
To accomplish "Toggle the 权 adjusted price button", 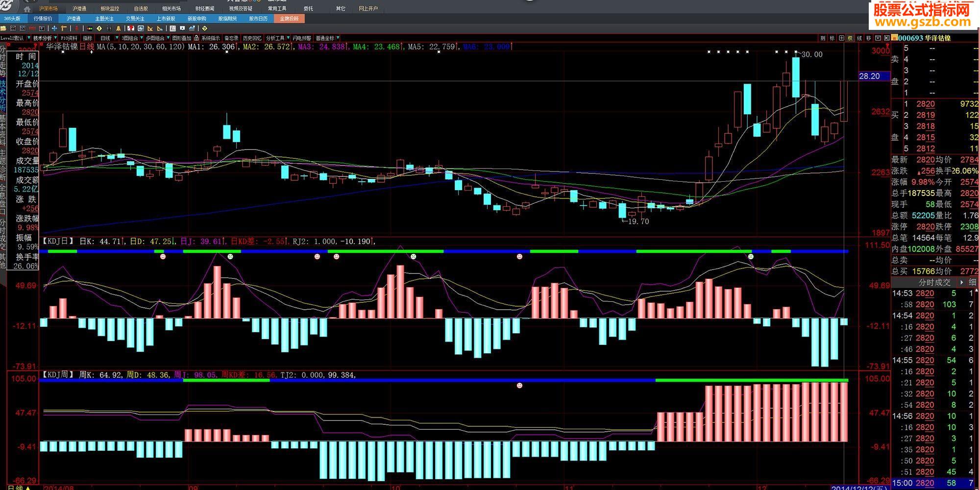I will pyautogui.click(x=850, y=38).
